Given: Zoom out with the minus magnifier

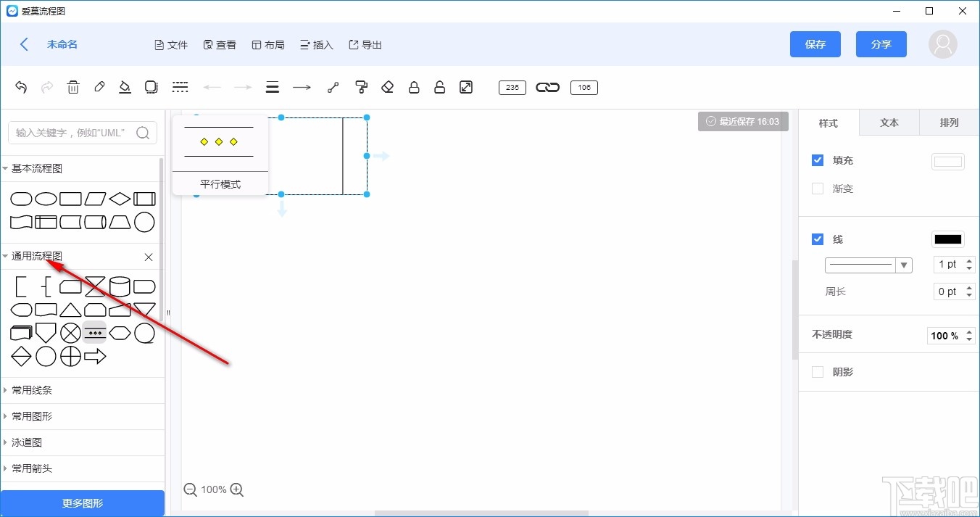Looking at the screenshot, I should coord(190,489).
